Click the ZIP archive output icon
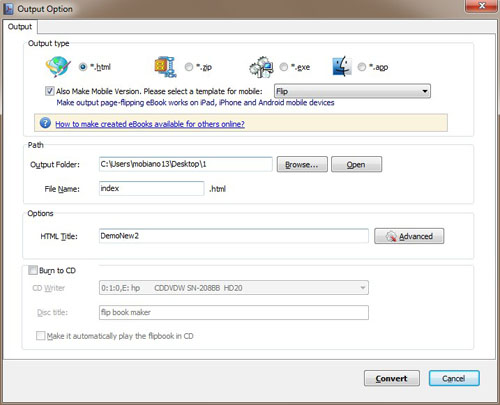500x405 pixels. [165, 67]
